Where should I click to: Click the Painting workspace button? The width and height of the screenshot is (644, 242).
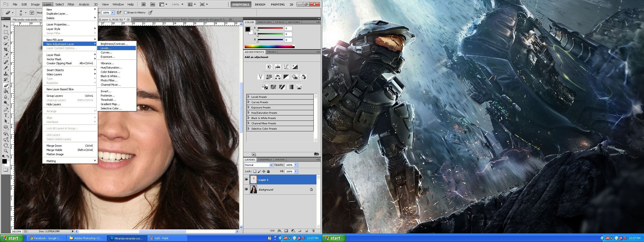point(278,5)
